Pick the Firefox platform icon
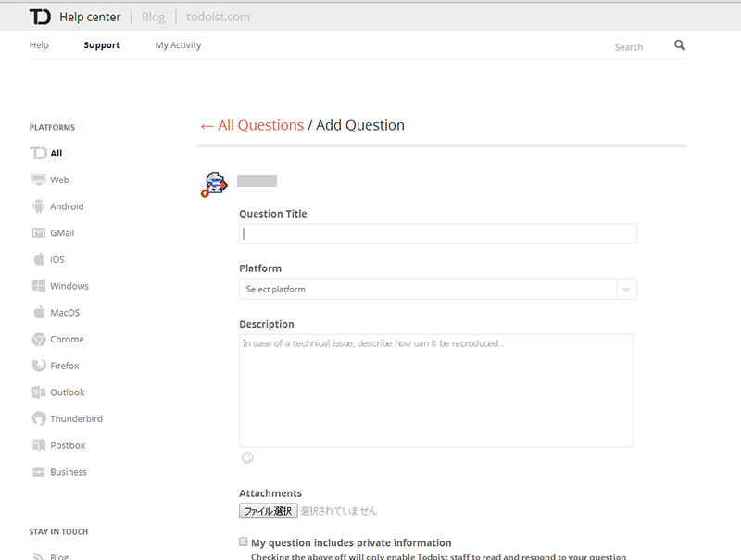Image resolution: width=741 pixels, height=560 pixels. pos(38,366)
